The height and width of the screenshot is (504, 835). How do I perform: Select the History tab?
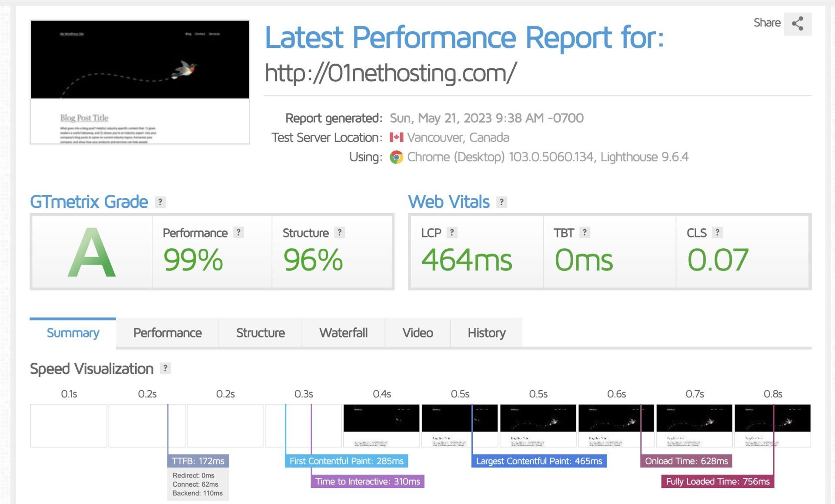[x=487, y=333]
